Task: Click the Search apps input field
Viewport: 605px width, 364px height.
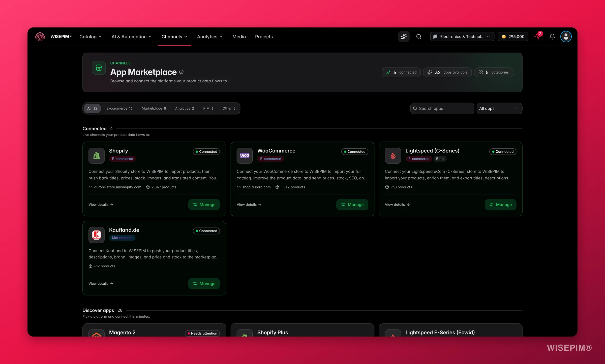Action: 442,108
